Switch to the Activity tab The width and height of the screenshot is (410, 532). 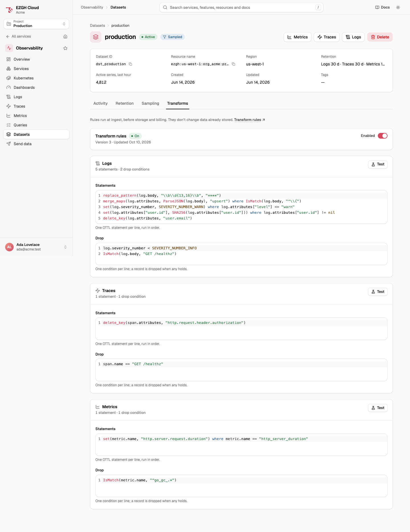(x=101, y=103)
